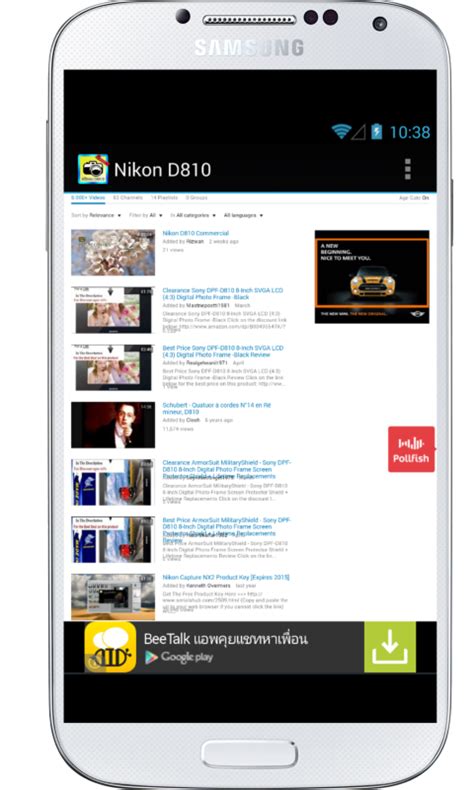
Task: Tap the cellular signal icon
Action: (358, 132)
